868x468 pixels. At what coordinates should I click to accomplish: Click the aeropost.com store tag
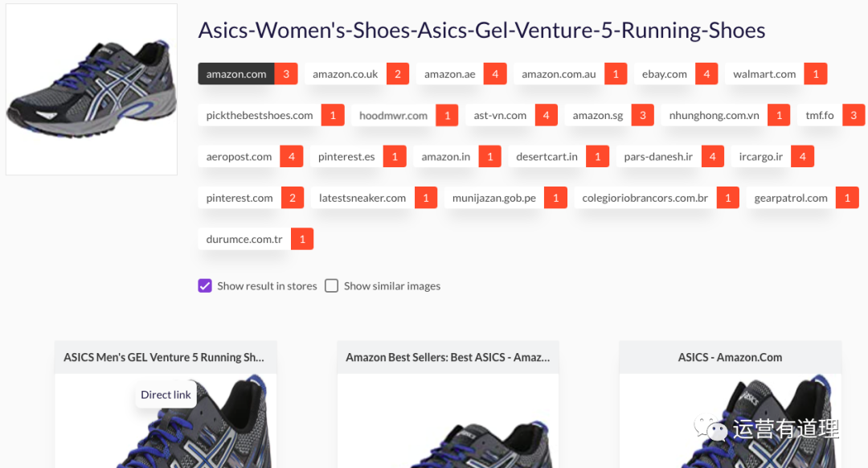click(x=239, y=157)
